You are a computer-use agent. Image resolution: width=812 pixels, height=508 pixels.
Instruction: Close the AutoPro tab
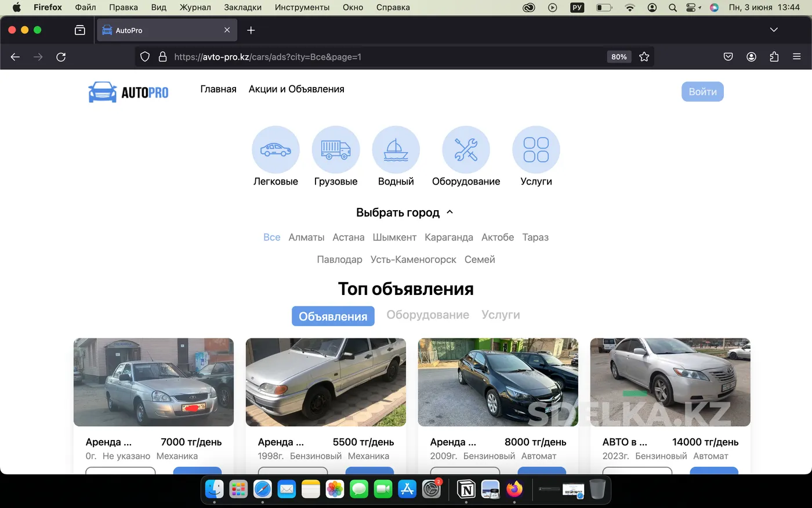click(227, 30)
